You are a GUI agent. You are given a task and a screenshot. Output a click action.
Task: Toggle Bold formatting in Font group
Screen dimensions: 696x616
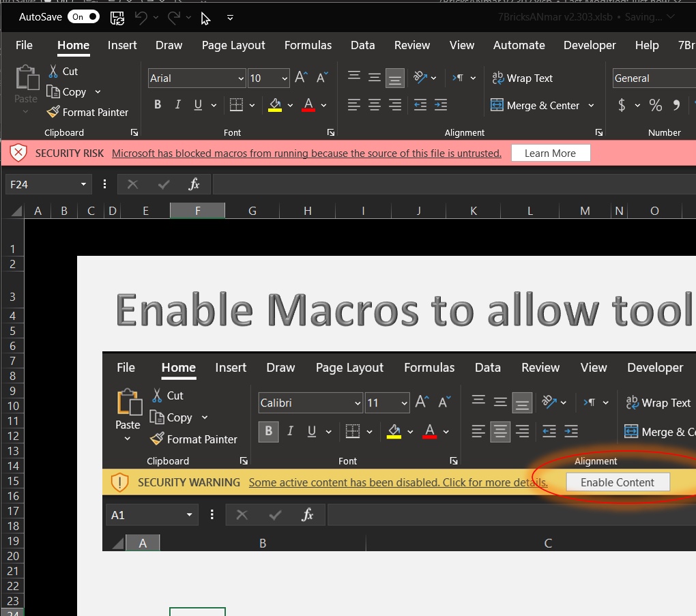tap(158, 105)
